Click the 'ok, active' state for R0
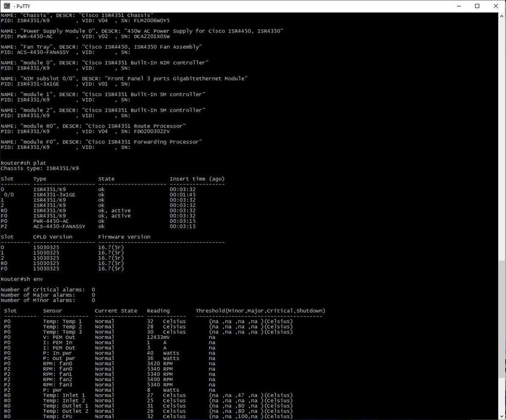Image resolution: width=506 pixels, height=420 pixels. pyautogui.click(x=115, y=210)
